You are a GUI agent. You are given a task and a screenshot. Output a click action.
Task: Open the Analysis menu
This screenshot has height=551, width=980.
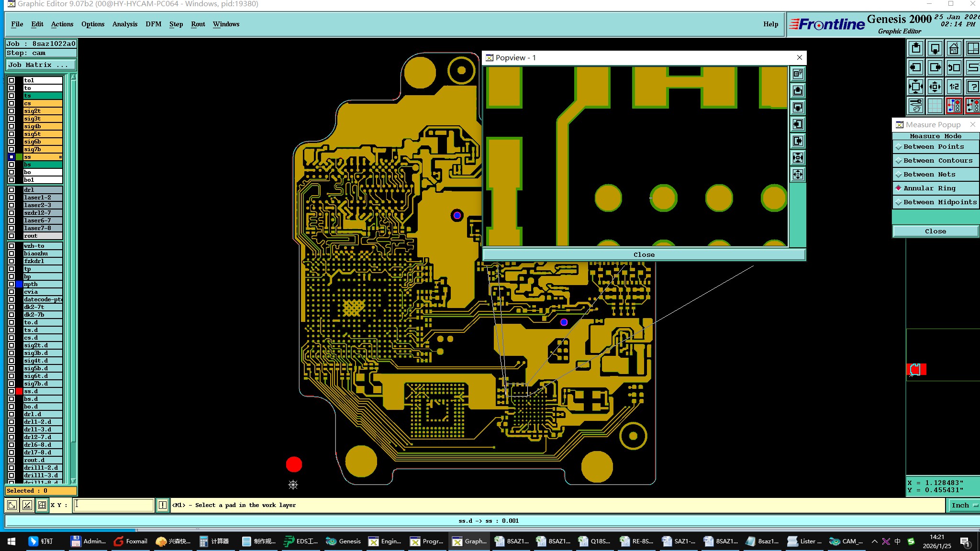click(124, 24)
